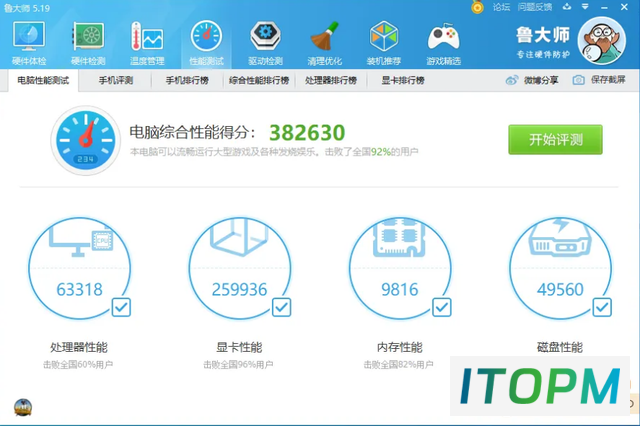
Task: Click the download tray icon in title bar
Action: point(567,7)
